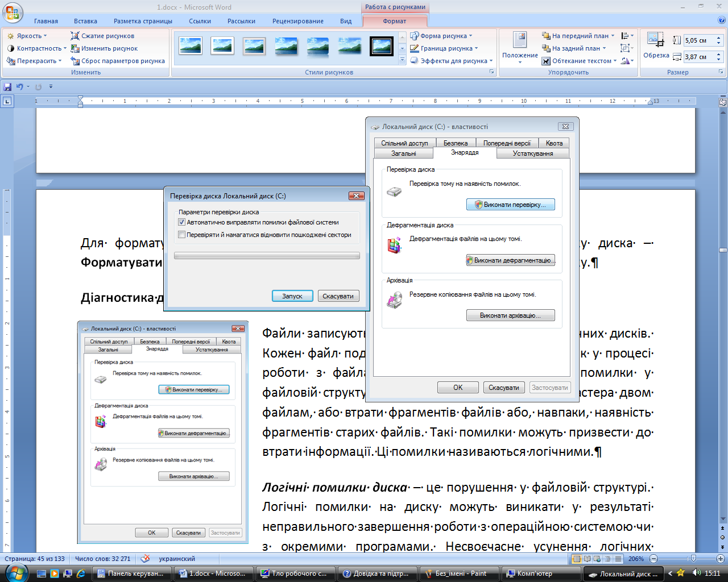The width and height of the screenshot is (728, 582).
Task: Save document via quick access toolbar
Action: pos(7,87)
